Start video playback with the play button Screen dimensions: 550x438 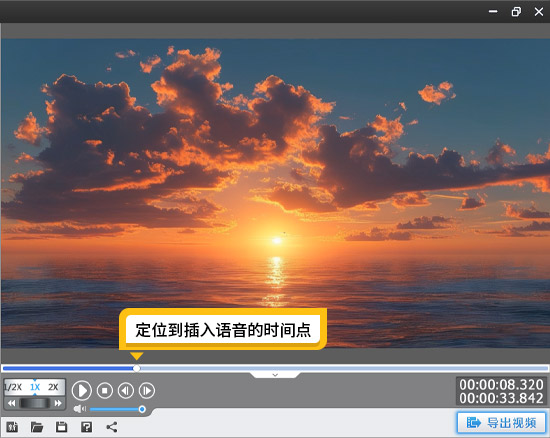[x=82, y=390]
